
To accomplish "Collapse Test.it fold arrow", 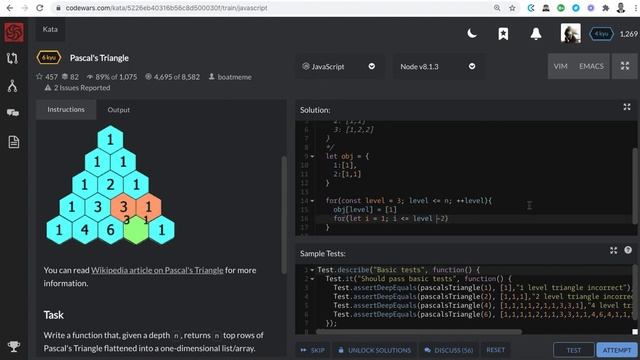I will (312, 279).
